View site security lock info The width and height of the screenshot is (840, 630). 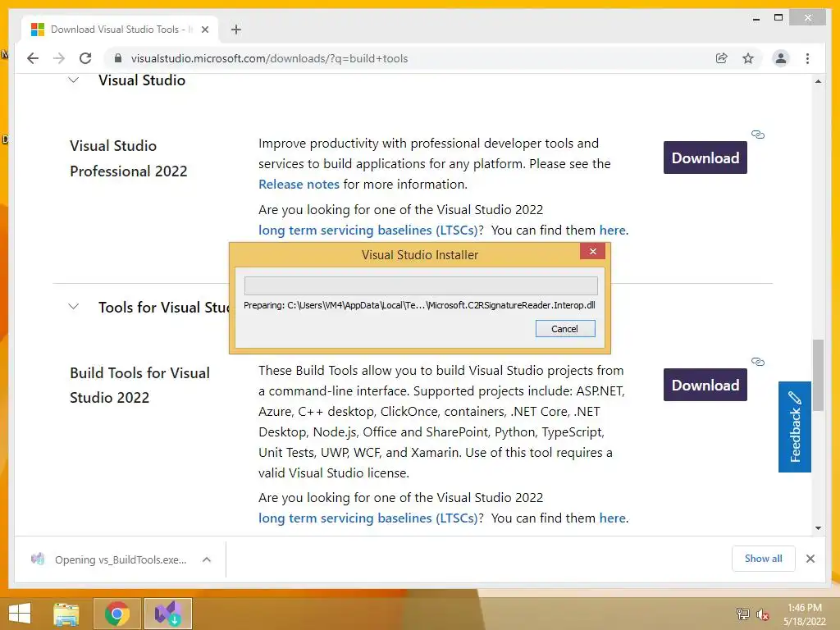pyautogui.click(x=118, y=58)
